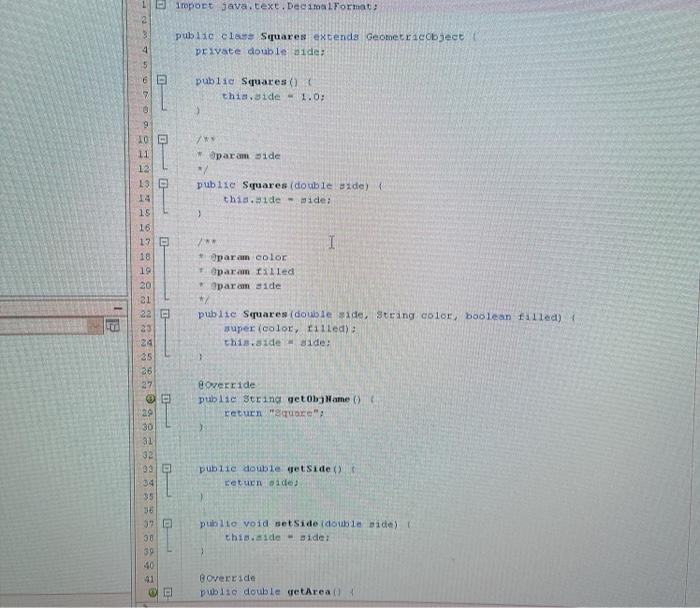
Task: Click the window layout icon in the left panel
Action: pyautogui.click(x=113, y=326)
